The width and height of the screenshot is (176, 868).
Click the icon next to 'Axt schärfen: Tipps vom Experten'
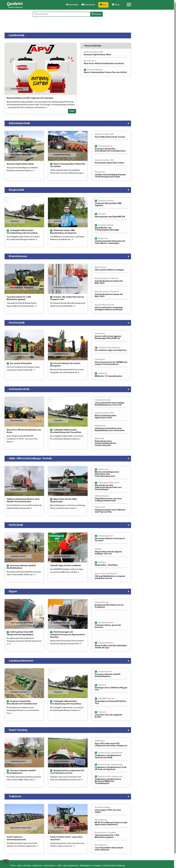click(x=96, y=347)
